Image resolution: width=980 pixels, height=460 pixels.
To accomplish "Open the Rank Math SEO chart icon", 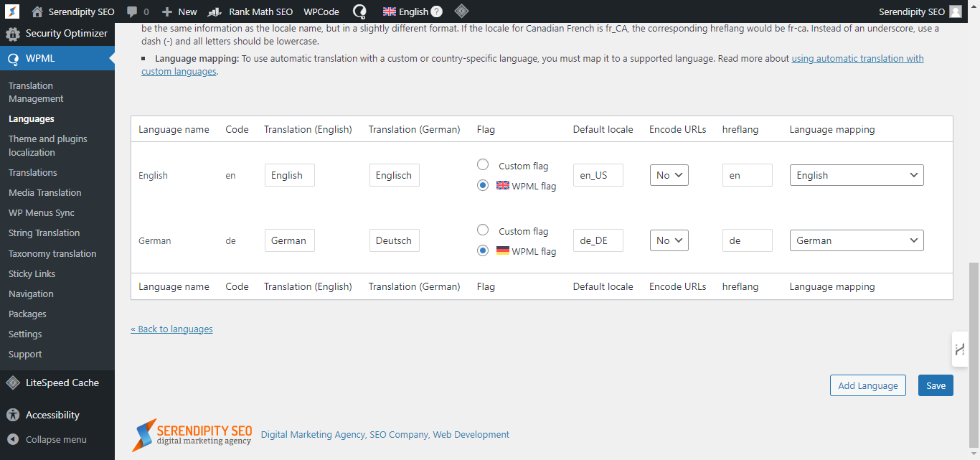I will pyautogui.click(x=215, y=11).
